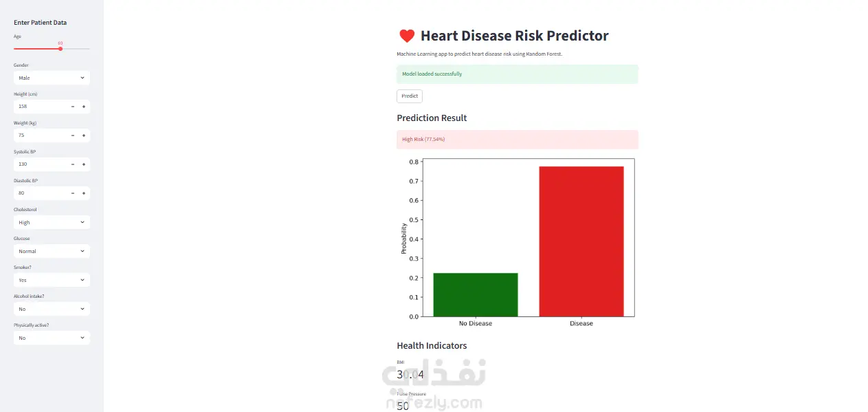Increase Diastolic BP with plus icon
The image size is (868, 412).
click(x=84, y=193)
